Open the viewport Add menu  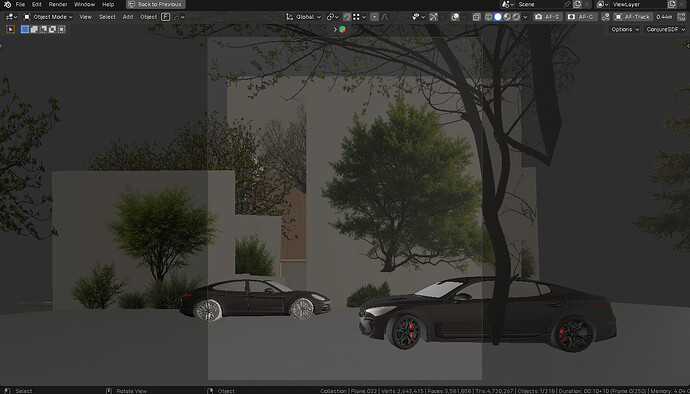pos(128,17)
